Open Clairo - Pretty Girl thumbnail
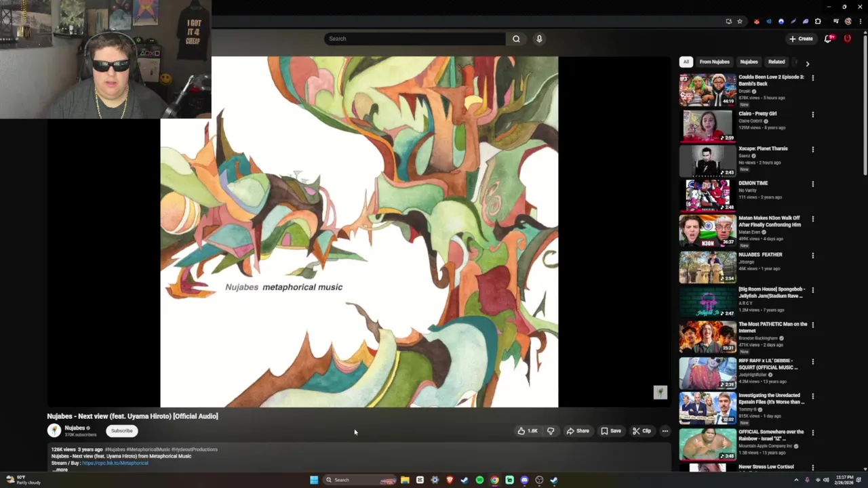Image resolution: width=868 pixels, height=488 pixels. point(707,125)
